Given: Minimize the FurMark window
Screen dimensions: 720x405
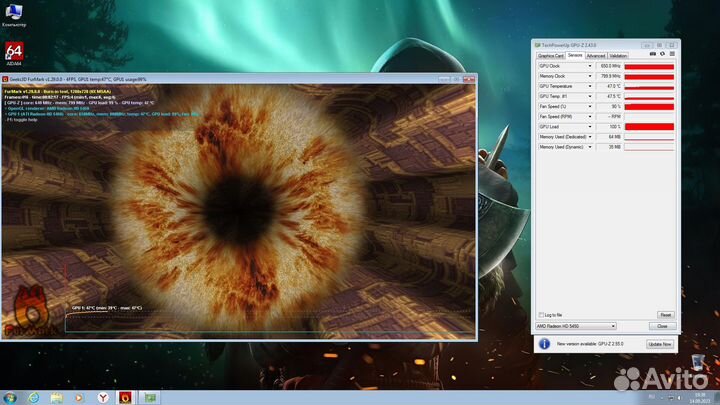Looking at the screenshot, I should [x=443, y=79].
